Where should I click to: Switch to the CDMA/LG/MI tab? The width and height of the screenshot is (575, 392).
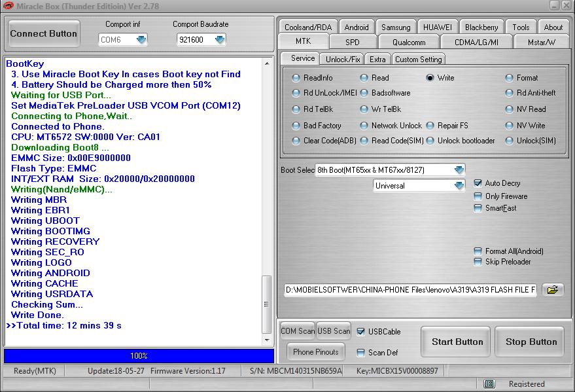[476, 42]
